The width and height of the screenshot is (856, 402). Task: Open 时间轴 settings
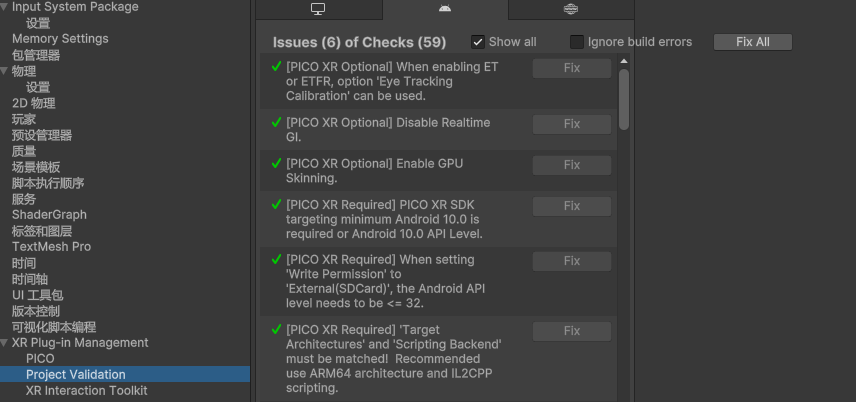click(30, 279)
